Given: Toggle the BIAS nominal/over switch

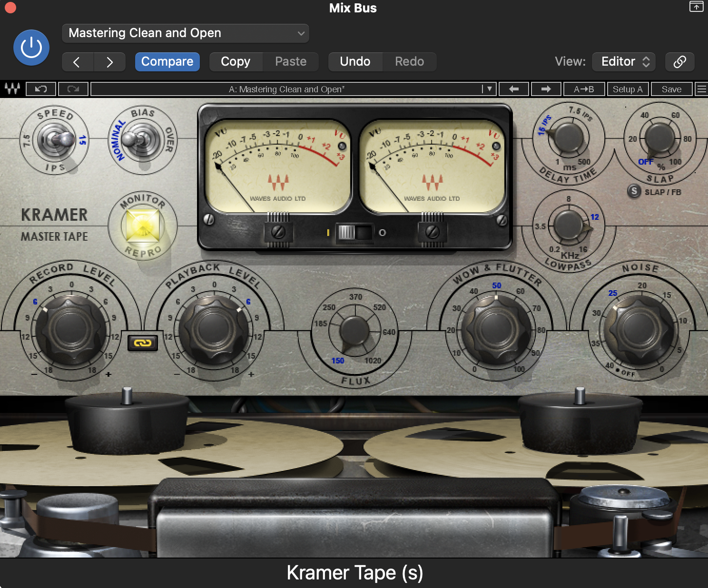Looking at the screenshot, I should click(141, 140).
